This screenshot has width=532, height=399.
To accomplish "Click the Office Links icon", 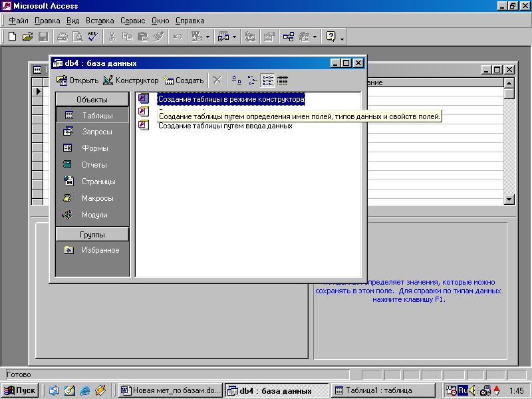I will 197,37.
